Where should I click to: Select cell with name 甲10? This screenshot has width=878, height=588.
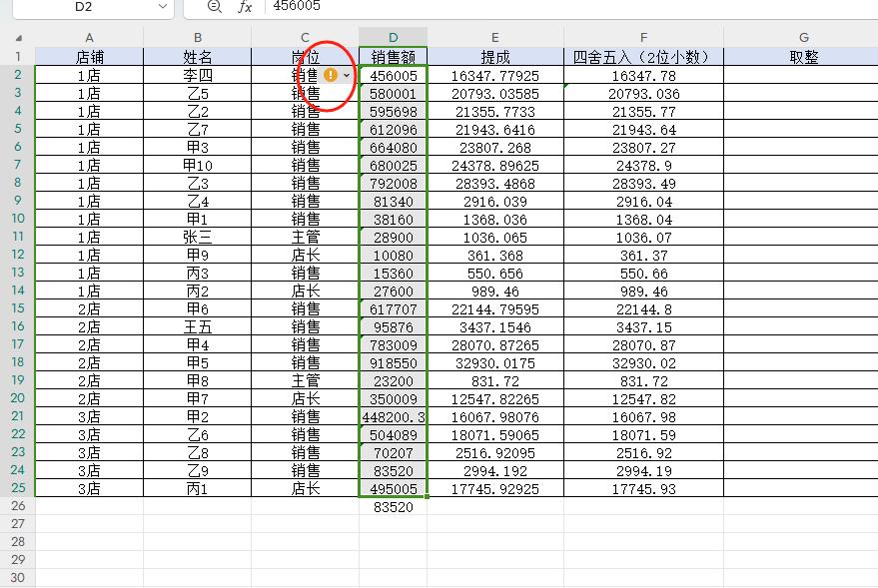(197, 165)
